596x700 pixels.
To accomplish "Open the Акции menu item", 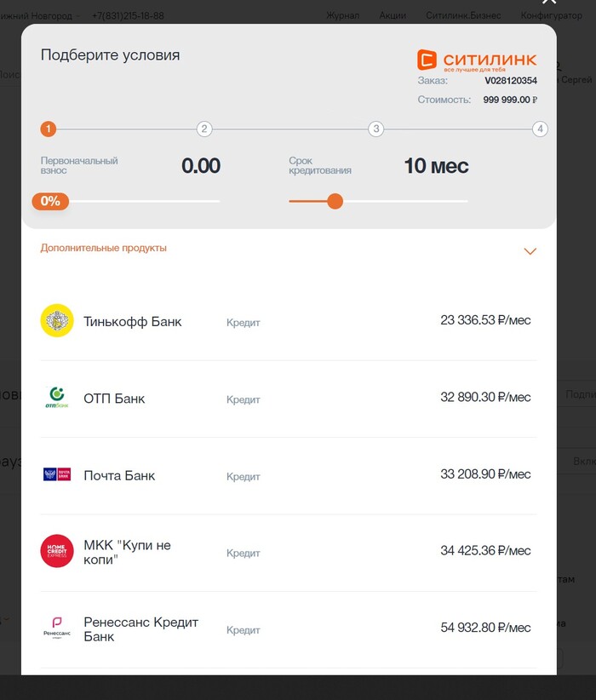I will [393, 16].
